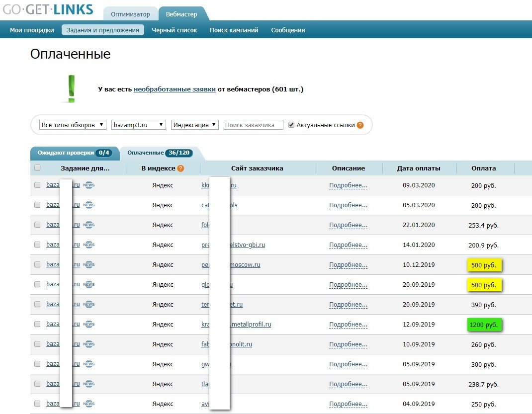Click NEWS icon in 09.03.2020 row
The image size is (532, 414).
click(89, 185)
